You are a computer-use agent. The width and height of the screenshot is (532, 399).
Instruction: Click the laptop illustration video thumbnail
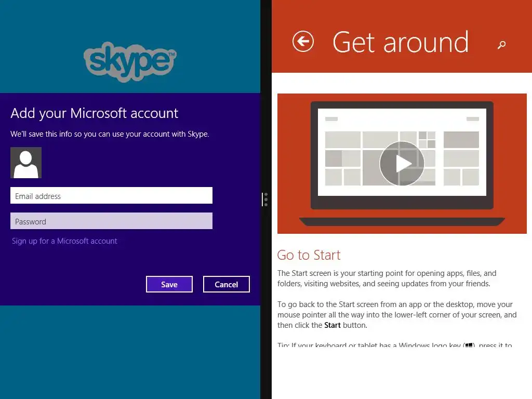pyautogui.click(x=402, y=164)
